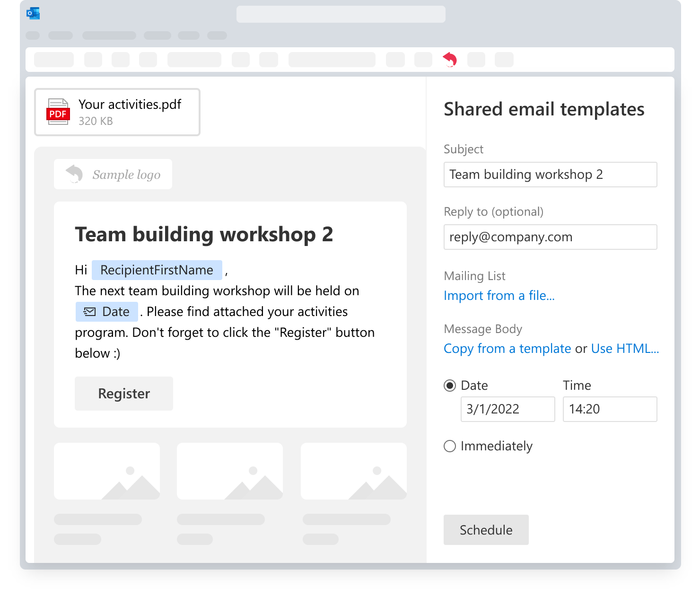Expand the Date merge field chip
The image size is (700, 597).
[x=106, y=311]
